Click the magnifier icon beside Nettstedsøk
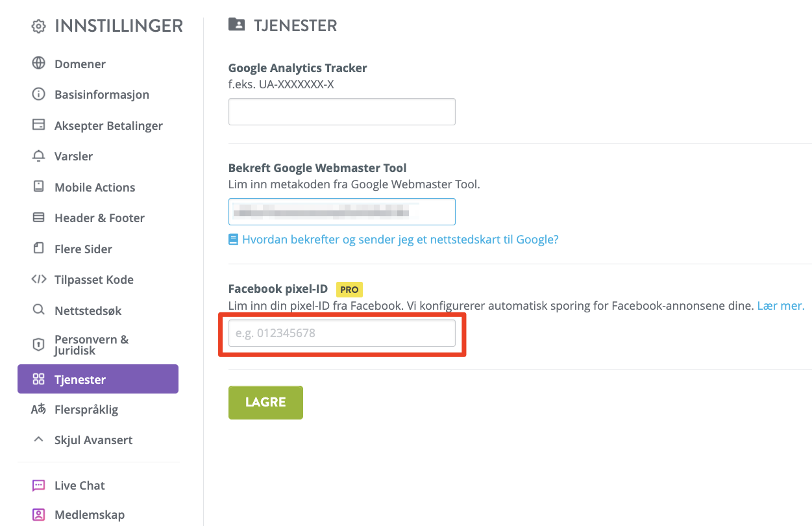Viewport: 812px width, 526px height. click(38, 310)
